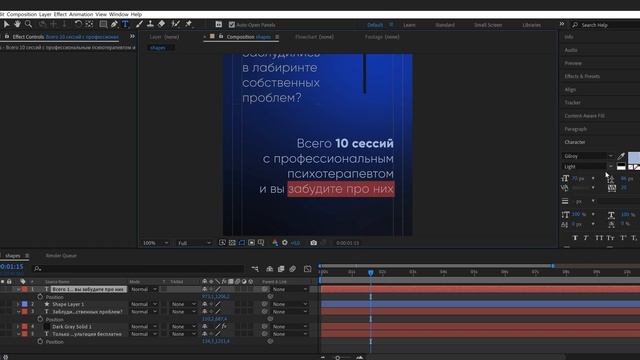Switch to the Small Screen workspace
This screenshot has width=640, height=360.
point(488,25)
